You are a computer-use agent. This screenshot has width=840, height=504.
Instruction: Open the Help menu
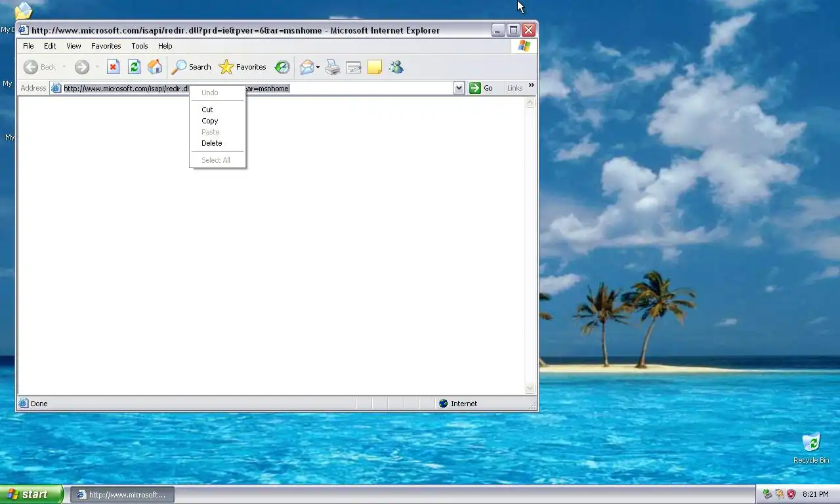[x=165, y=46]
